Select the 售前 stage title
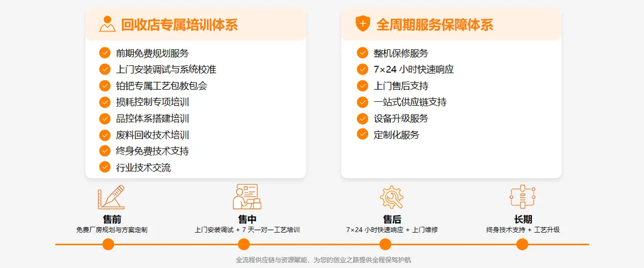Viewport: 644px width, 268px height. [x=112, y=219]
